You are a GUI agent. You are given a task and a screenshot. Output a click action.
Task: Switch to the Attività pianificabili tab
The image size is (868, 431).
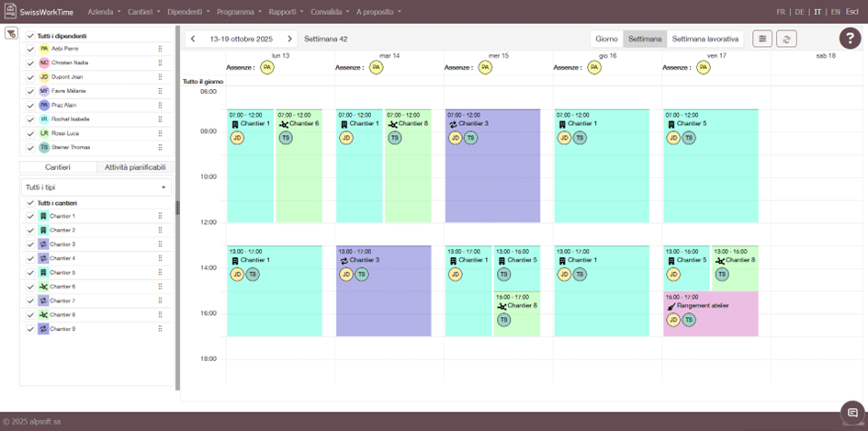(135, 167)
